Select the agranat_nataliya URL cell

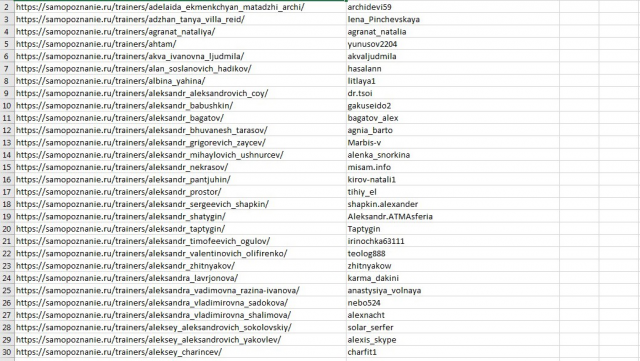(180, 31)
